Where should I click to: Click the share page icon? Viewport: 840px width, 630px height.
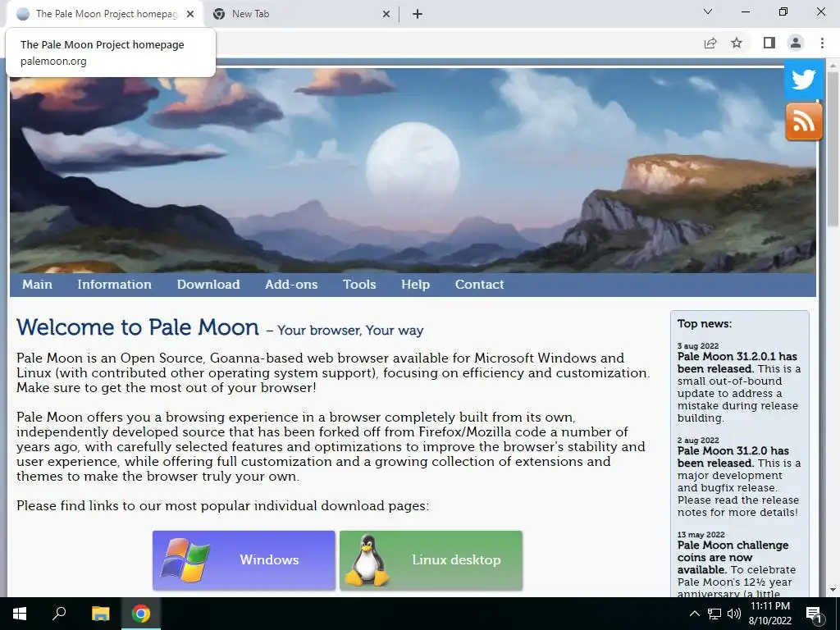(710, 43)
